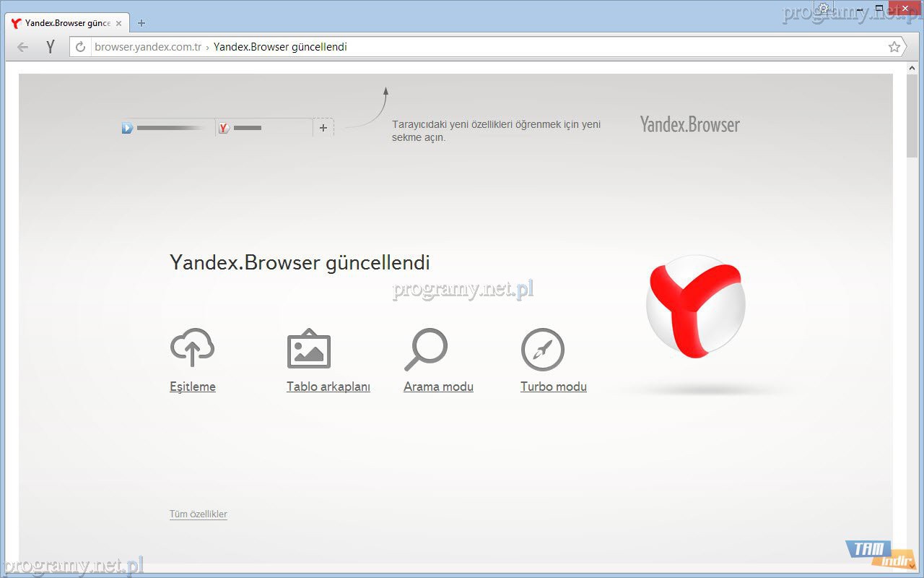Close the Yandex.Browser tab
The width and height of the screenshot is (924, 578).
[x=119, y=23]
